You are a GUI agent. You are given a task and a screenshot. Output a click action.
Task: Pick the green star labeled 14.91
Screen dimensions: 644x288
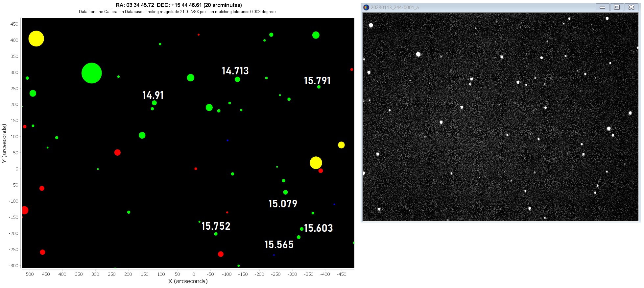(154, 103)
